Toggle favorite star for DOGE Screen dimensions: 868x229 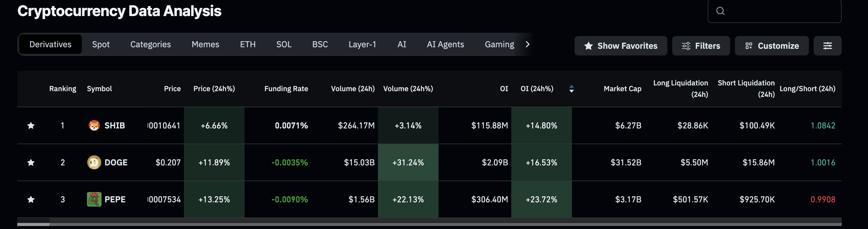[x=31, y=163]
